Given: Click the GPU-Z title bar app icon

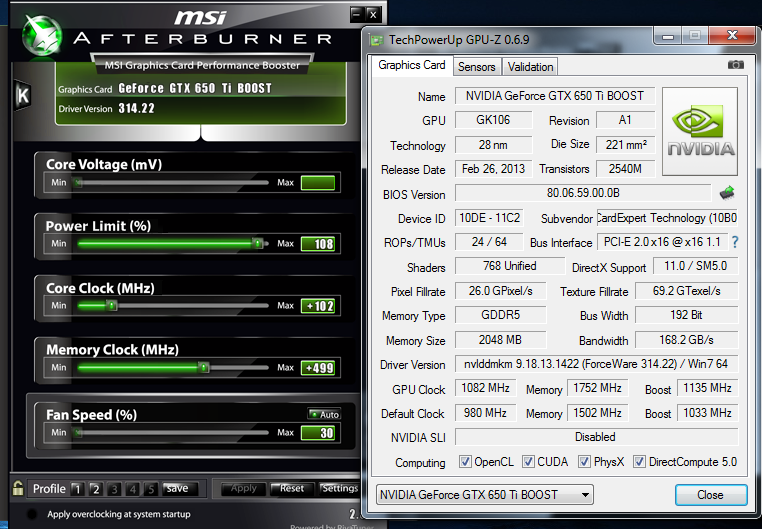Looking at the screenshot, I should 376,40.
